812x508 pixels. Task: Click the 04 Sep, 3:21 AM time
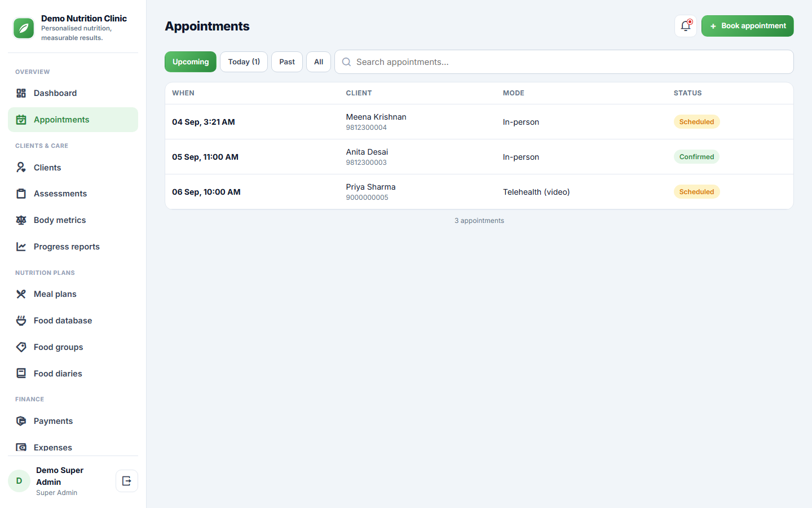(x=204, y=122)
